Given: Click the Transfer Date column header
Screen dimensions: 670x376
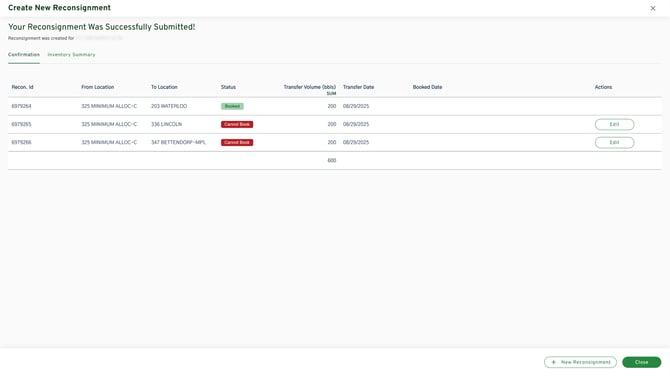Looking at the screenshot, I should (359, 87).
